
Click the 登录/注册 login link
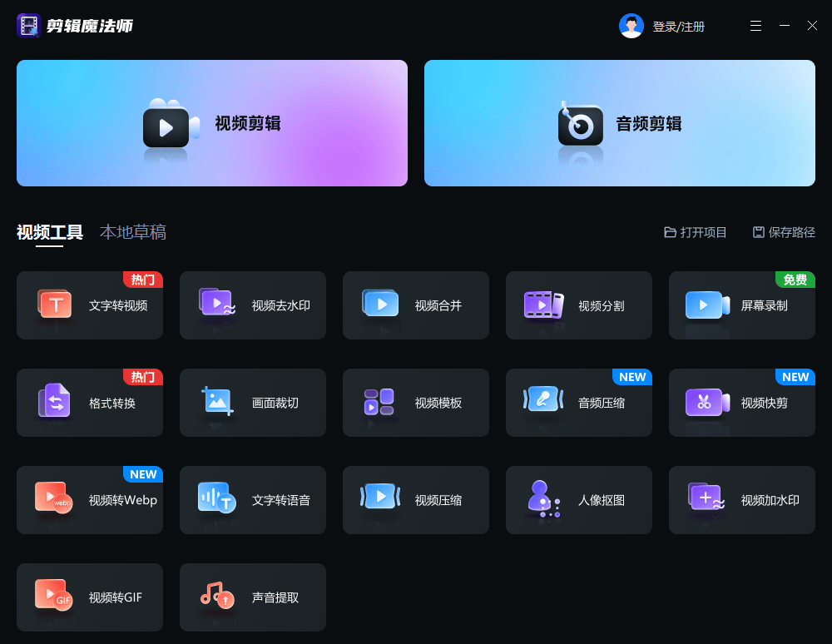[x=678, y=27]
